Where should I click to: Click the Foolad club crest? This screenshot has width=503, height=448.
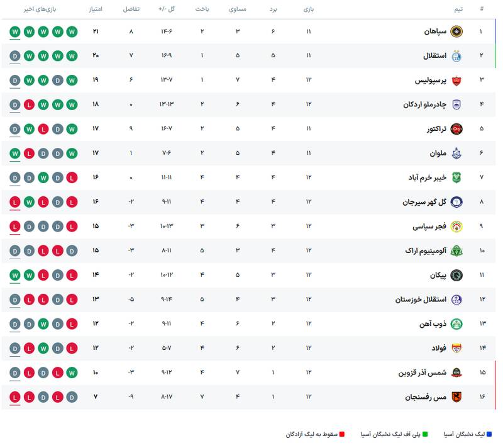coord(456,348)
